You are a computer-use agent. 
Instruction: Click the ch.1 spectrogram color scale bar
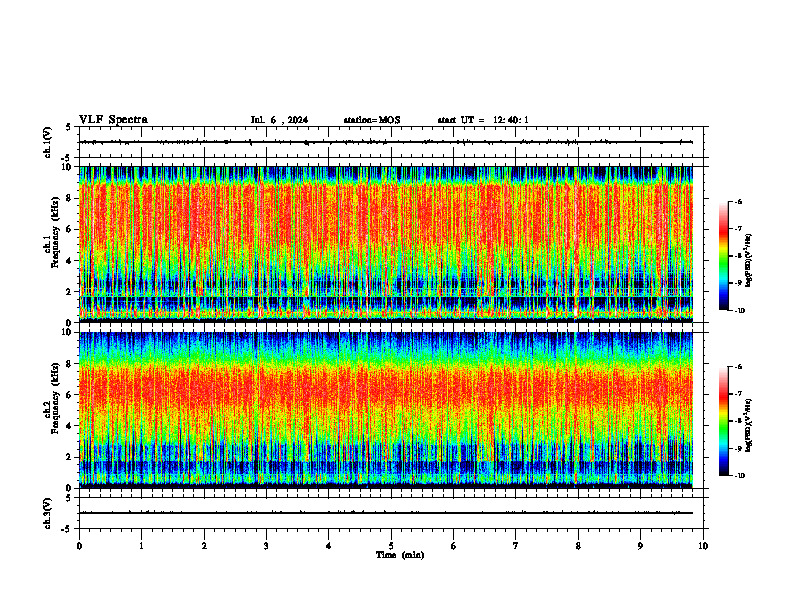[723, 256]
